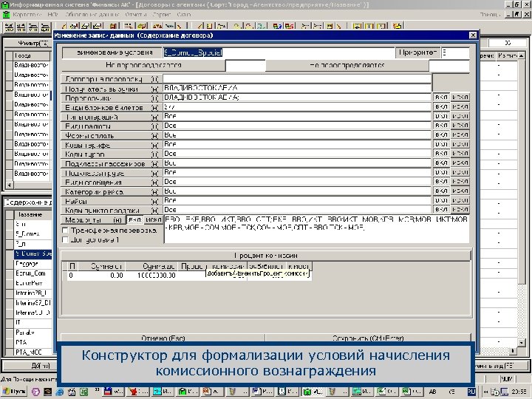Click the Приоритет value field
This screenshot has width=532, height=399.
pyautogui.click(x=455, y=52)
